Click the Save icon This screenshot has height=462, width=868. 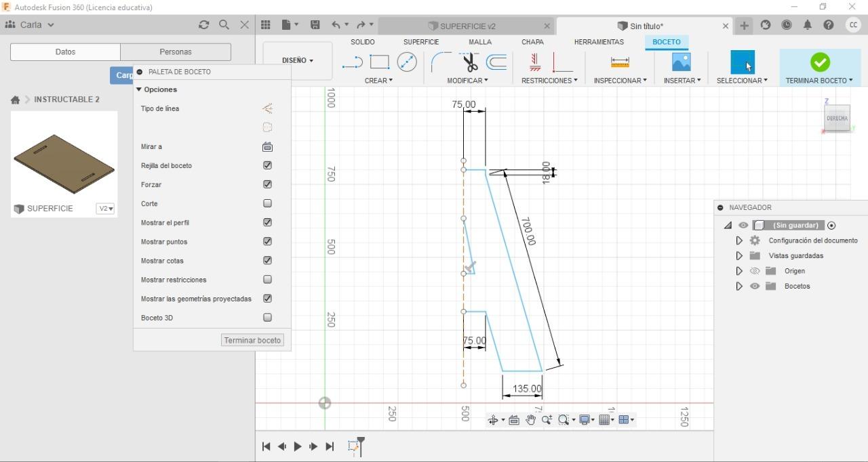tap(315, 25)
